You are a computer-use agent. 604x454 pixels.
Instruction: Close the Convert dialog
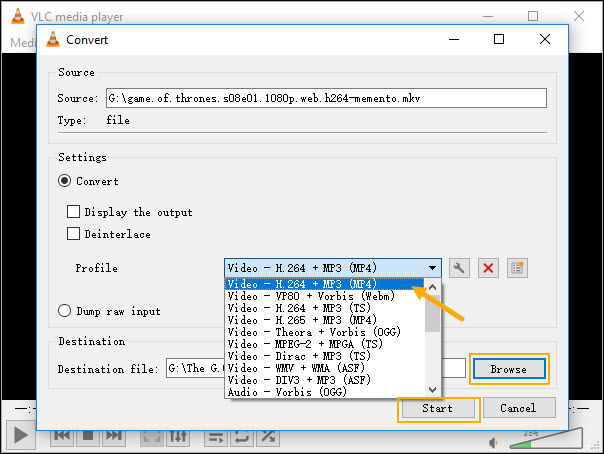pyautogui.click(x=545, y=39)
